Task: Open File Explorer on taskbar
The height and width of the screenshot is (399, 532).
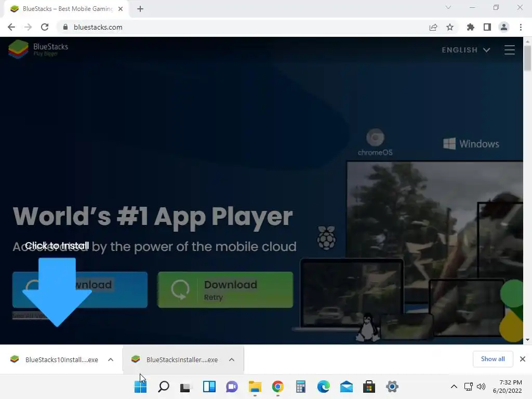Action: [x=255, y=387]
